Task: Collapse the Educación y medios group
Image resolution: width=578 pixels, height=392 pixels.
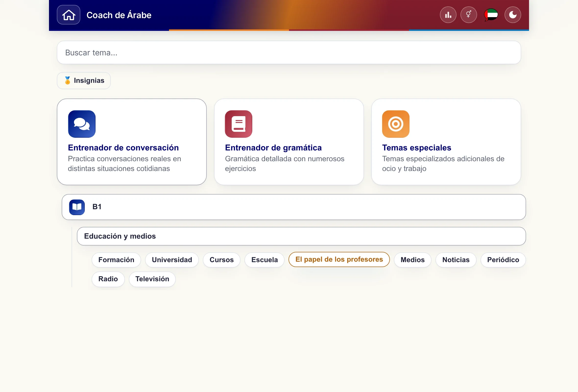Action: pyautogui.click(x=301, y=236)
